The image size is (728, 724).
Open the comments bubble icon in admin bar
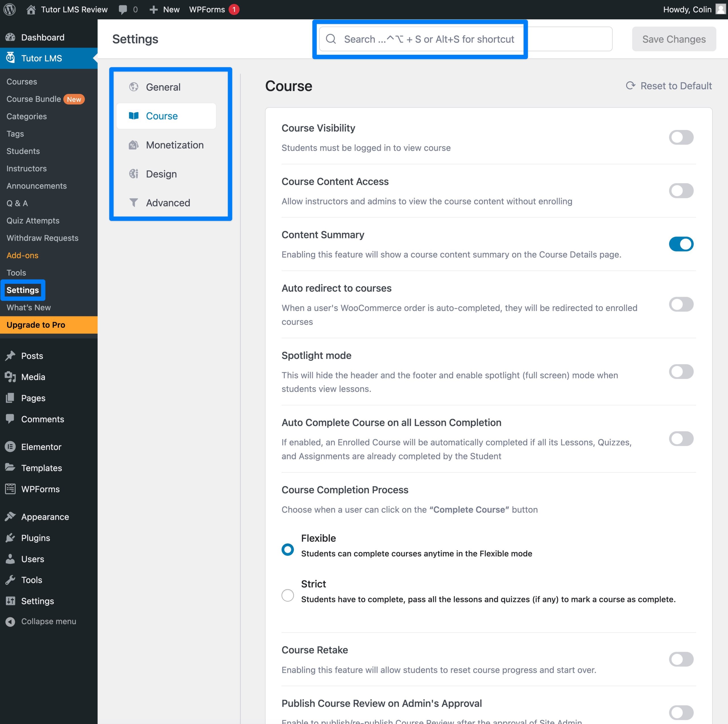123,10
